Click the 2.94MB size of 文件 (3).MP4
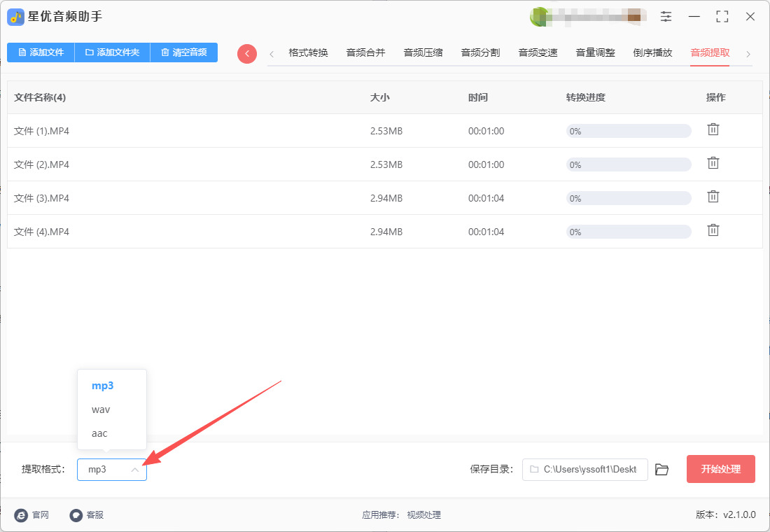770x532 pixels. (x=386, y=199)
